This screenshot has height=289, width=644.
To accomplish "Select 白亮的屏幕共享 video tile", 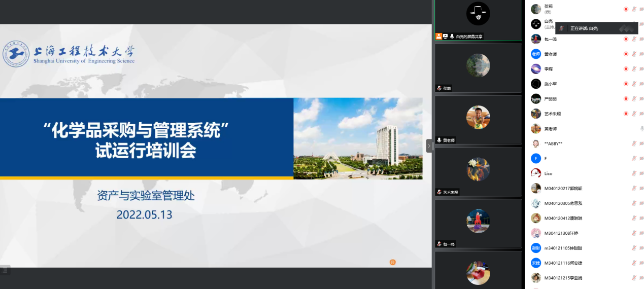I will [478, 20].
